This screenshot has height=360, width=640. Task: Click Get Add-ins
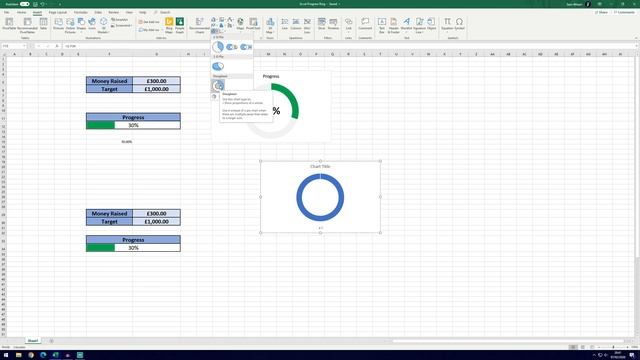pos(149,22)
